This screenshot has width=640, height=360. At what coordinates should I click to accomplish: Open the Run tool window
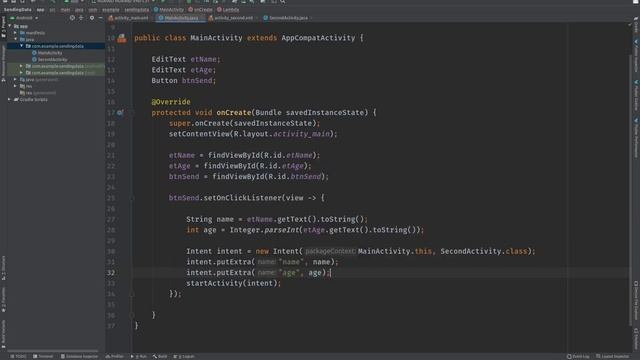pos(139,356)
